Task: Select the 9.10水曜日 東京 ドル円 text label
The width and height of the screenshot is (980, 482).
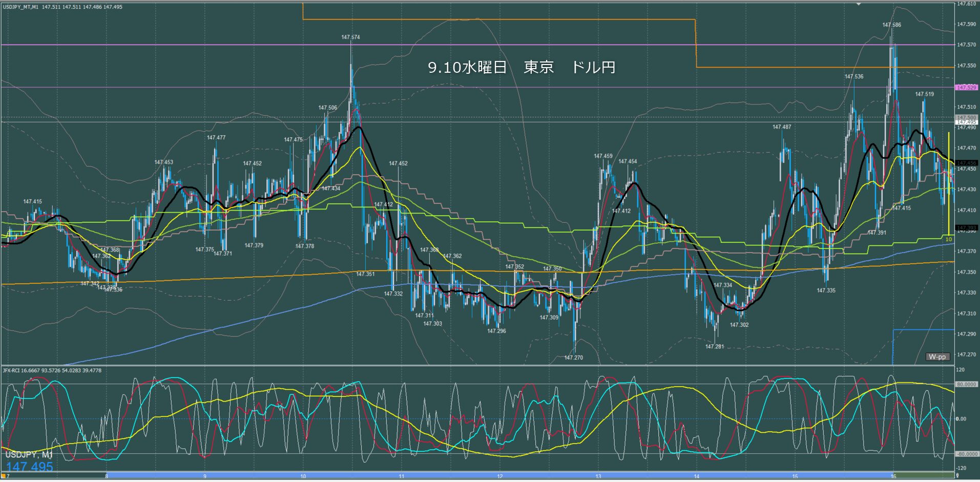Action: click(x=522, y=68)
